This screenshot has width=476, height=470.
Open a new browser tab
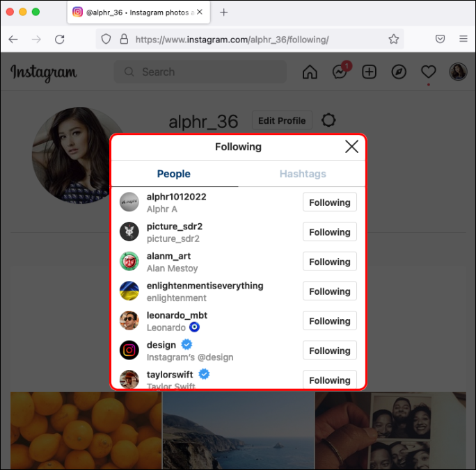coord(224,13)
